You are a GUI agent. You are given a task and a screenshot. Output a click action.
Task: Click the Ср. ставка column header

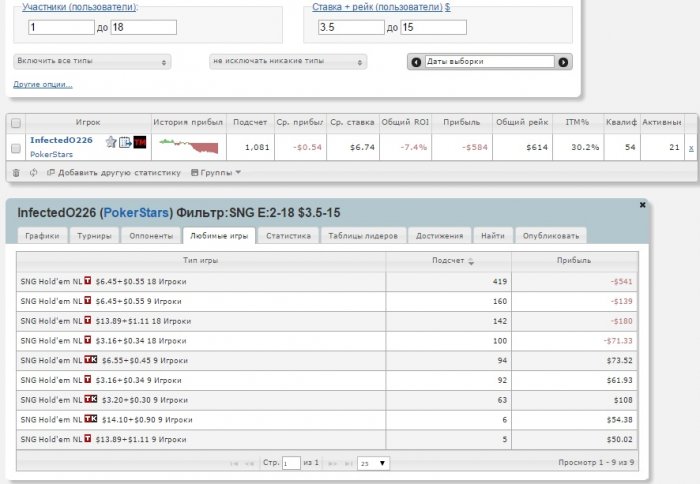click(x=353, y=122)
